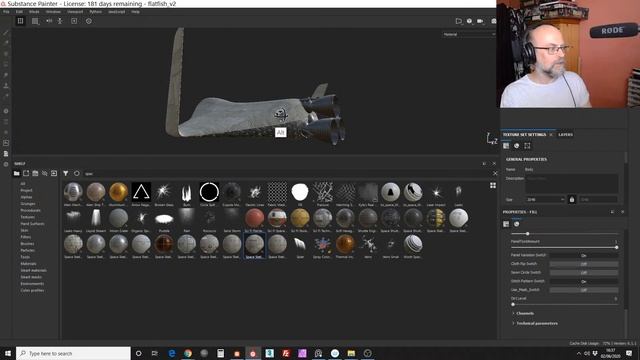Select the copper Thermal material thumbnail
This screenshot has height=360, width=640.
[345, 244]
